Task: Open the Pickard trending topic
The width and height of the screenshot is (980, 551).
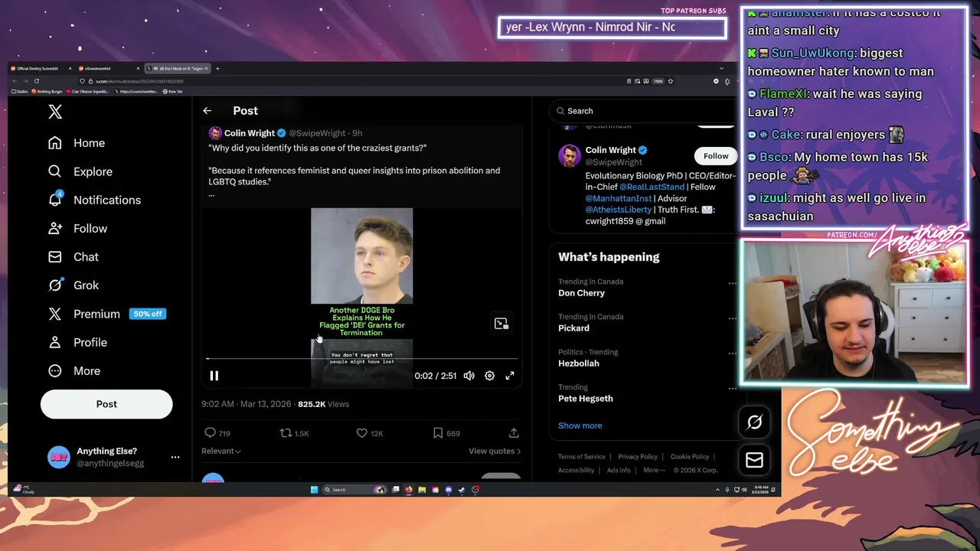Action: [x=573, y=328]
